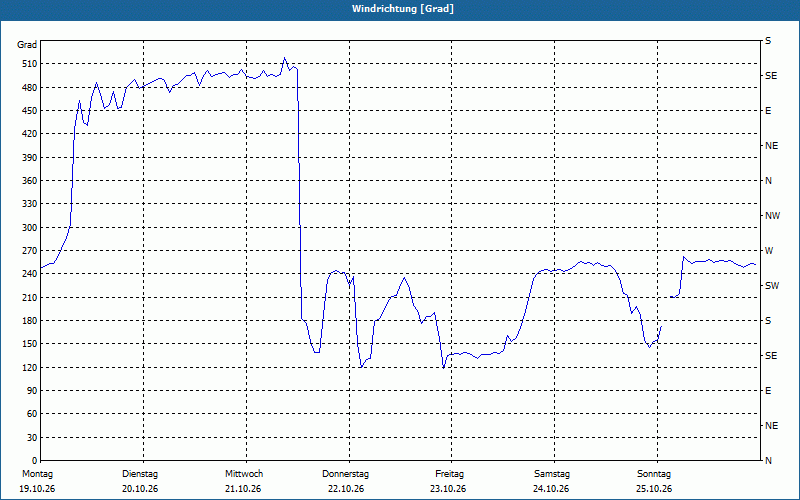
Task: Select the 'Samstag' day label
Action: point(552,474)
